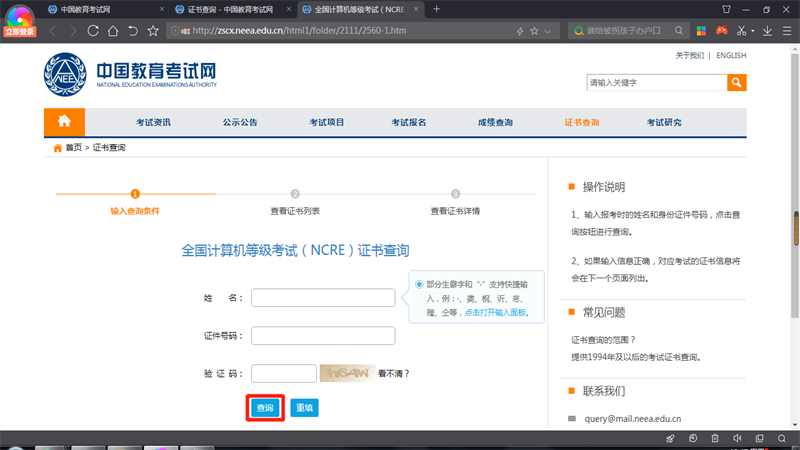The image size is (800, 450).
Task: Open the browser hamburger menu
Action: [787, 31]
